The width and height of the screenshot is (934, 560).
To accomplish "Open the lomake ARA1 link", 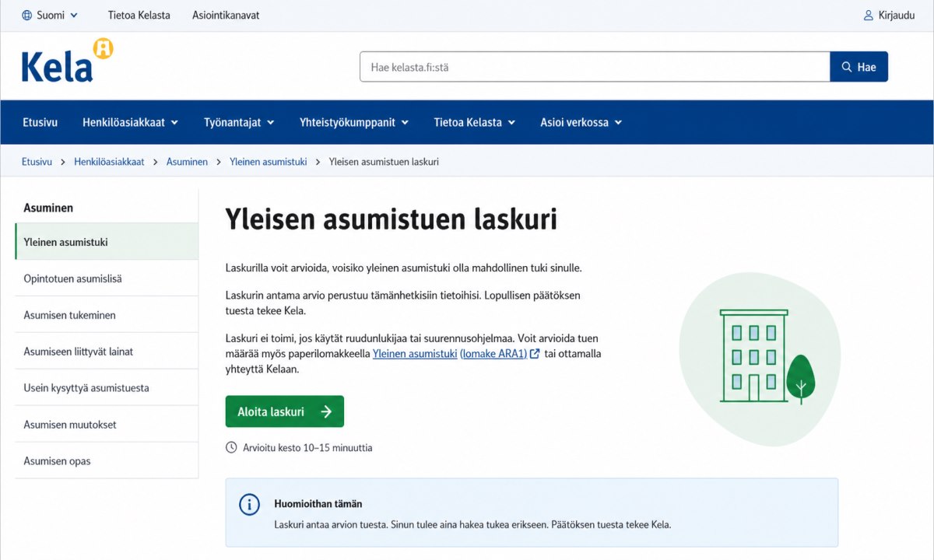I will tap(494, 353).
